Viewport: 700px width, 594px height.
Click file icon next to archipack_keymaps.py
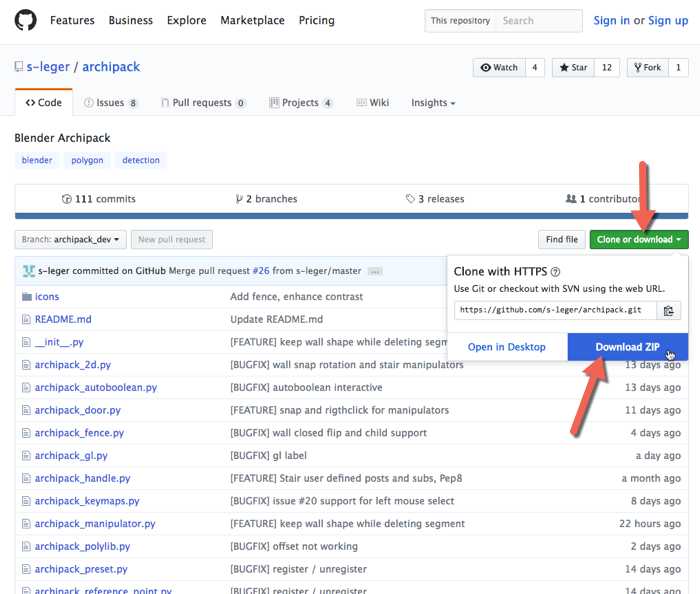click(26, 501)
